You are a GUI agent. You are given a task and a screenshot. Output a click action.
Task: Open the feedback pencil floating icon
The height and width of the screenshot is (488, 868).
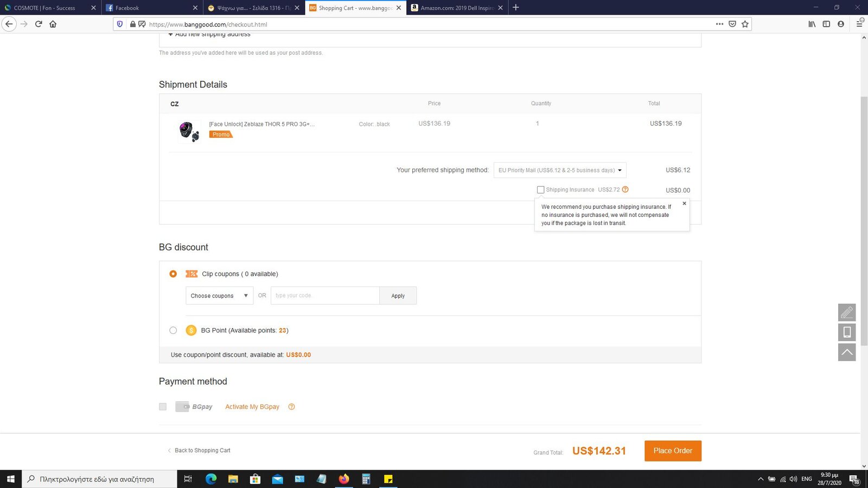tap(847, 312)
